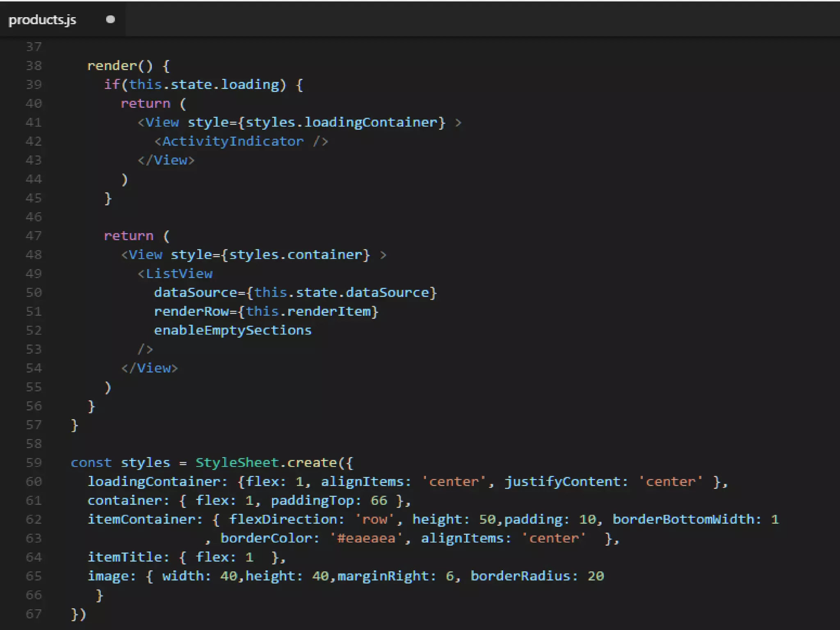Click the enableEmptySections prop
840x630 pixels.
point(233,331)
